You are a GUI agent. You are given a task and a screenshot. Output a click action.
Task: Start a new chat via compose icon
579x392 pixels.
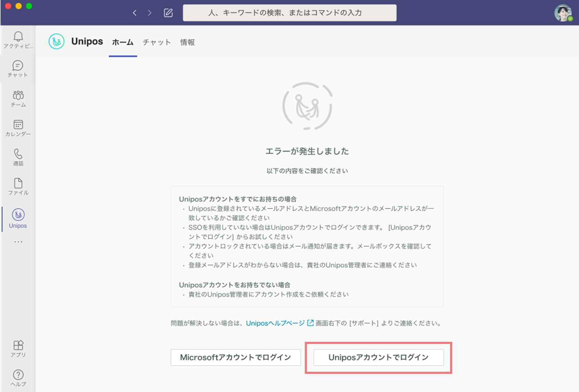tap(168, 13)
